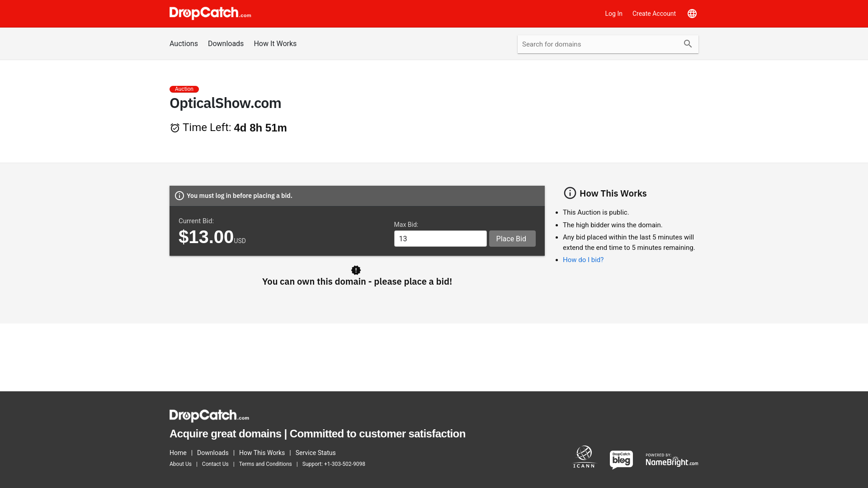Open the language globe icon
The height and width of the screenshot is (488, 868).
click(x=692, y=14)
